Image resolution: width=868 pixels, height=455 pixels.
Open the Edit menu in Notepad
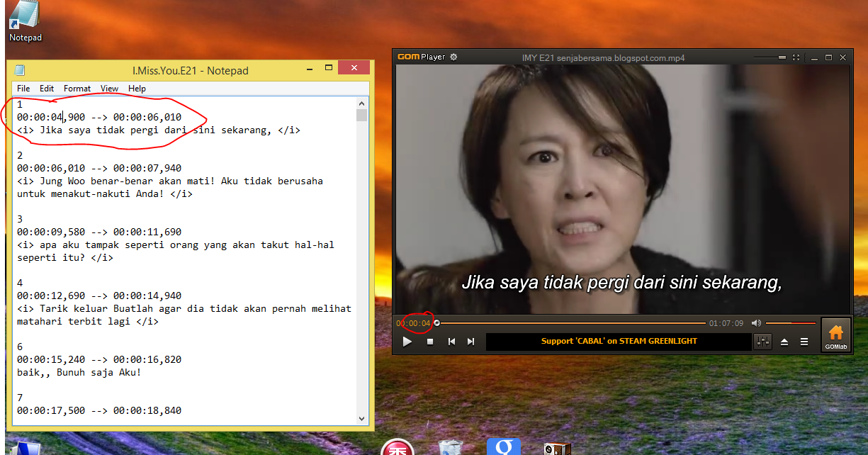click(x=47, y=89)
